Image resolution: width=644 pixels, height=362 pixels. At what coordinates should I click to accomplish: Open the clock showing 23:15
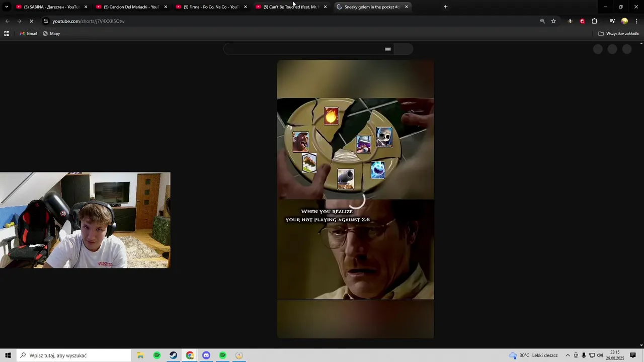point(615,355)
